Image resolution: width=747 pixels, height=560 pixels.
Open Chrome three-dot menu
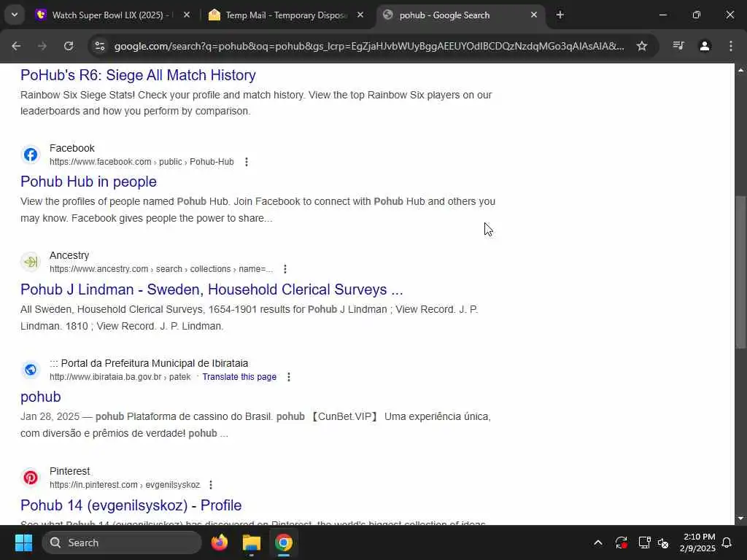coord(731,46)
